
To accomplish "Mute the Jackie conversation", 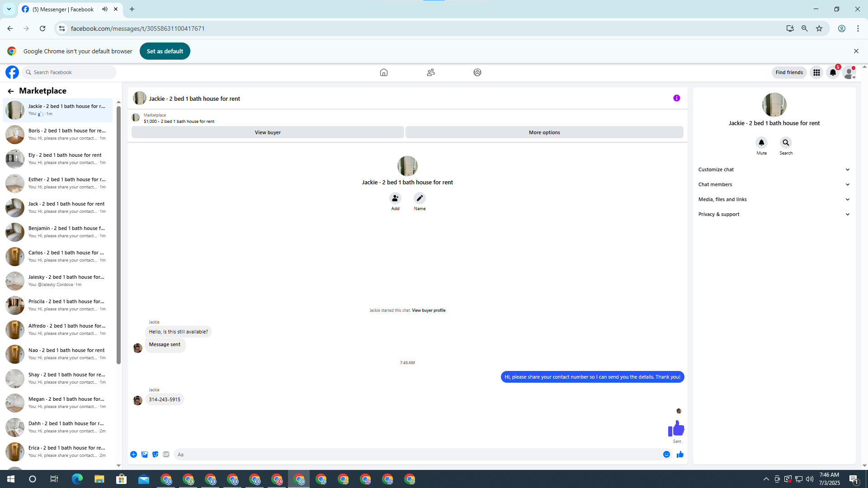I will 761,143.
